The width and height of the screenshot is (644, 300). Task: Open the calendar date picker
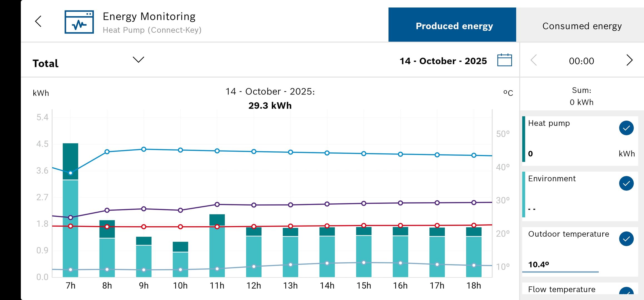tap(504, 60)
